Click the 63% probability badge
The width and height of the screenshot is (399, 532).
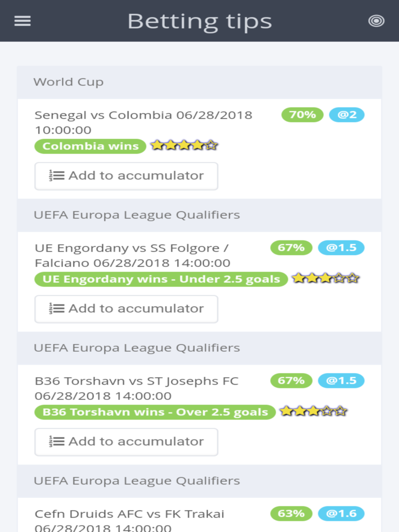tap(291, 514)
